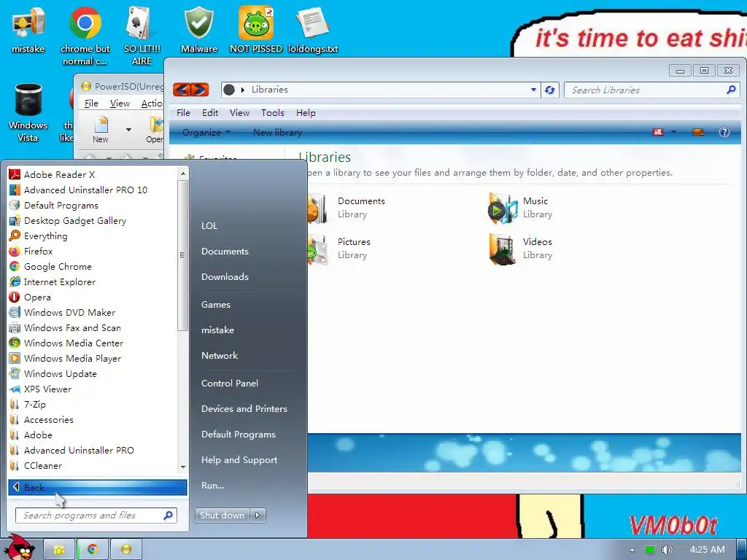
Task: Open the View menu in PowerISO
Action: click(120, 104)
